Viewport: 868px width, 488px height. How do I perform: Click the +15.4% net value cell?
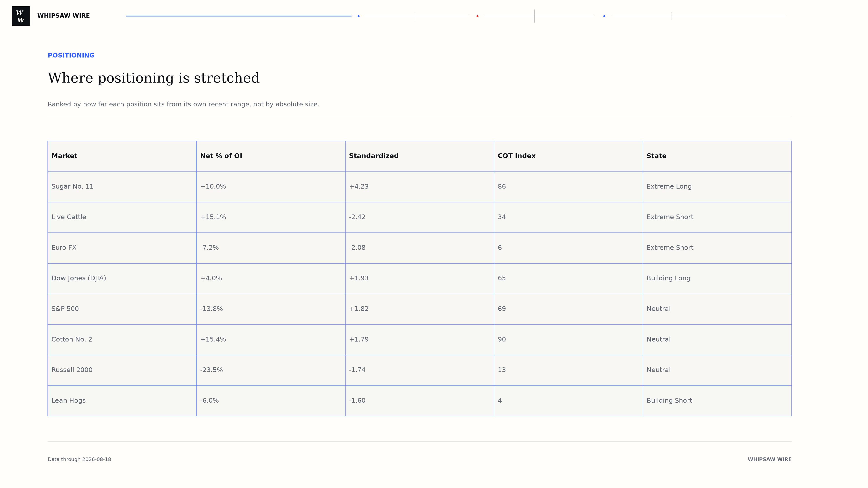(271, 340)
